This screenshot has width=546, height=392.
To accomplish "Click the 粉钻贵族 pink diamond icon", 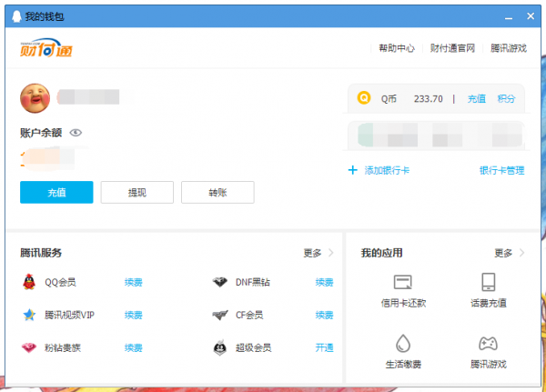I will pos(29,347).
